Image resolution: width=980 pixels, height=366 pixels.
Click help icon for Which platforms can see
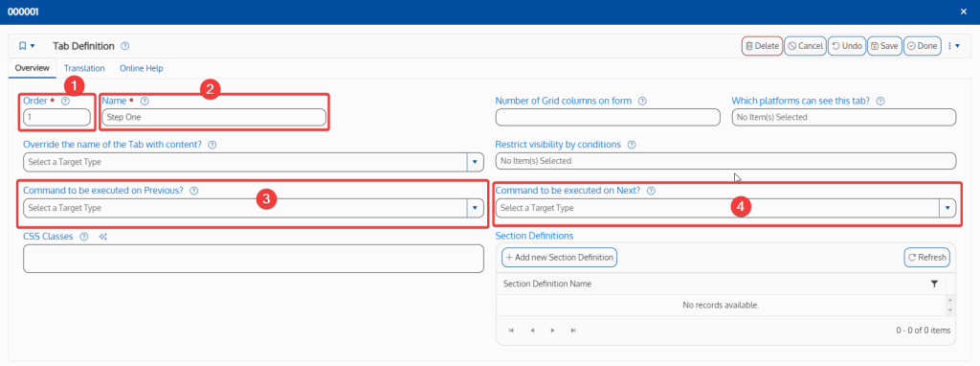point(881,101)
